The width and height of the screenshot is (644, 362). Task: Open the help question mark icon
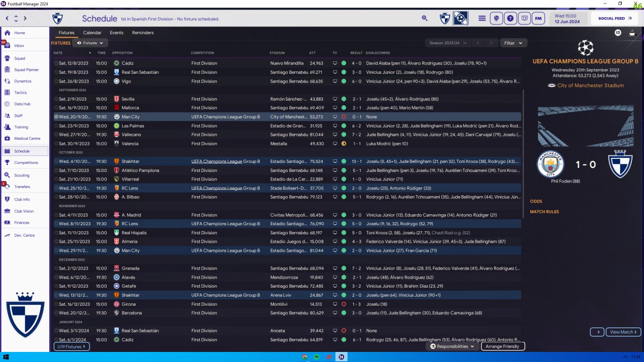tap(511, 18)
